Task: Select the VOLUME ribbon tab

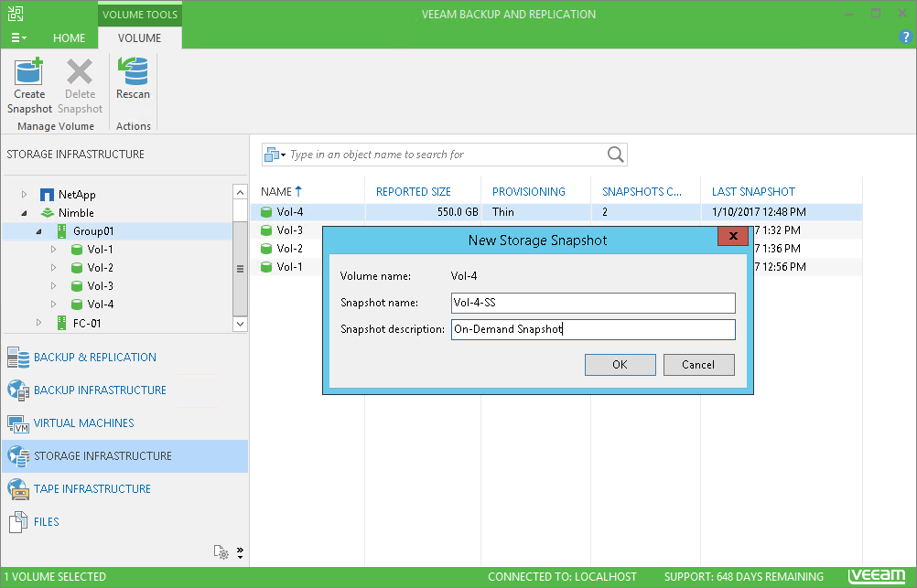Action: click(x=140, y=38)
